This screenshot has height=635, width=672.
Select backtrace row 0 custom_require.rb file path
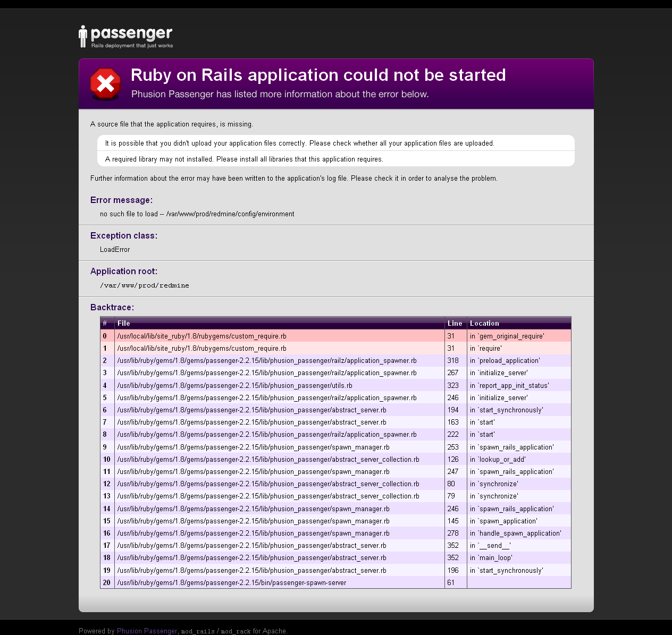click(201, 336)
